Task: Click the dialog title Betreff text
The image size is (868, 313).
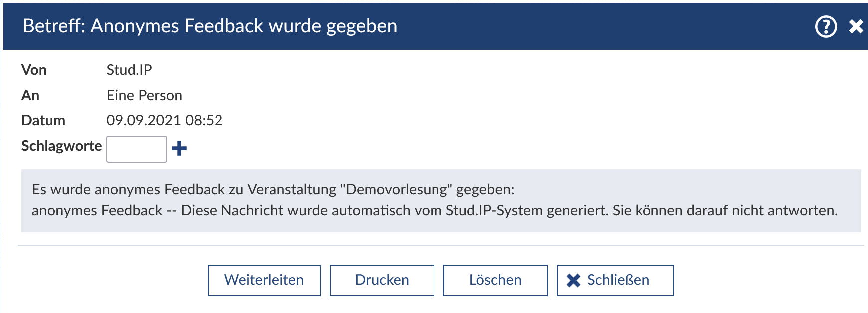Action: pos(210,26)
